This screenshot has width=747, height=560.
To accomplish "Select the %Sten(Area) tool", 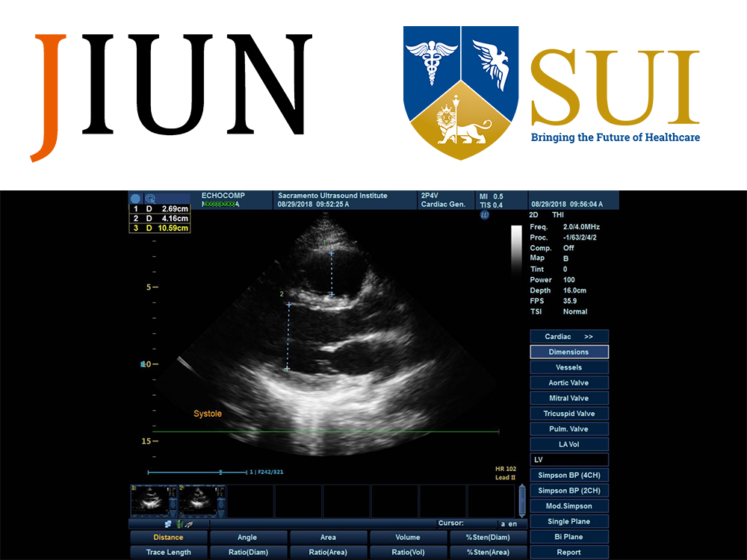I will 489,553.
